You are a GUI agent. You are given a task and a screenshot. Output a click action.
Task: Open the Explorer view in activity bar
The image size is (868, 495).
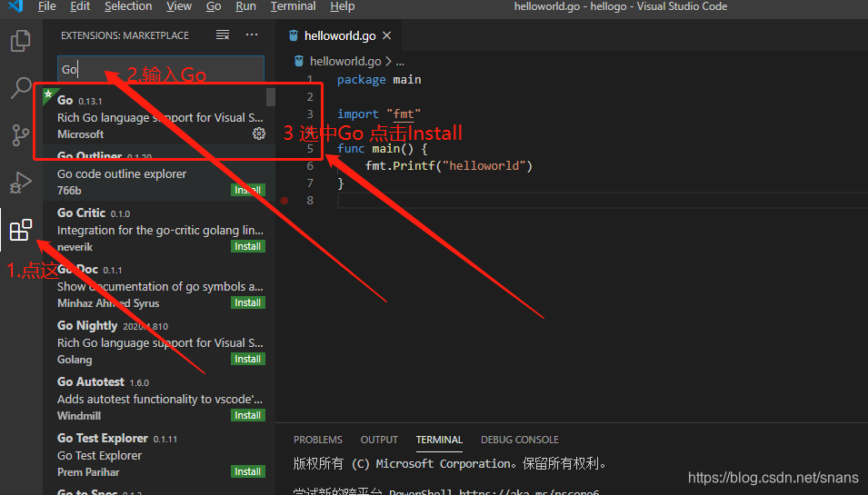click(21, 41)
